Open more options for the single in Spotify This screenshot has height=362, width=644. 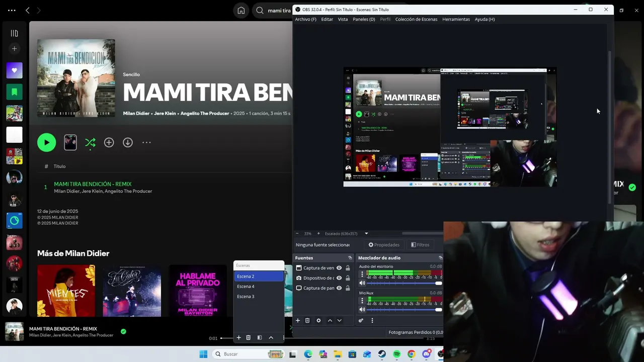146,142
